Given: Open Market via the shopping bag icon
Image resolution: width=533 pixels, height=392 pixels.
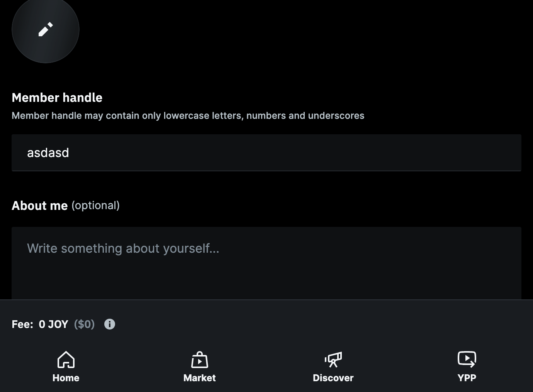Looking at the screenshot, I should click(x=199, y=359).
